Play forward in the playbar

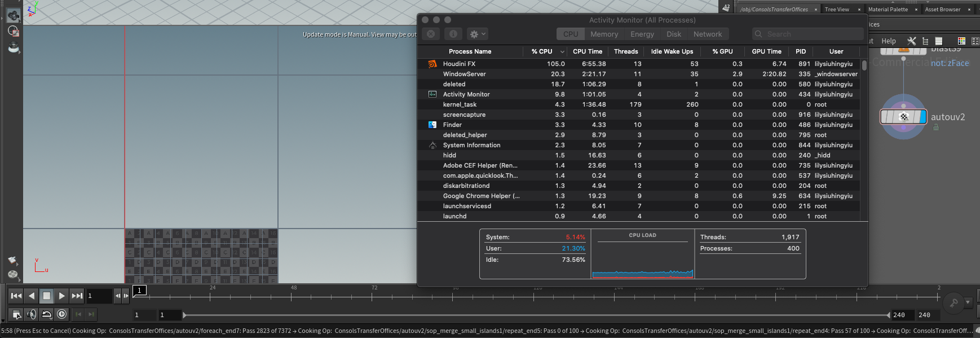[x=62, y=296]
